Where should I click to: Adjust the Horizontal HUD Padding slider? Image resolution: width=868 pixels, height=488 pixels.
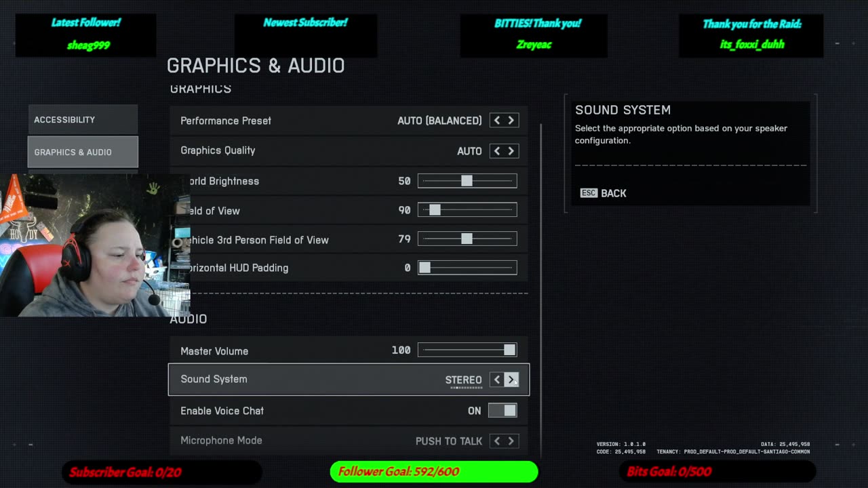[467, 268]
